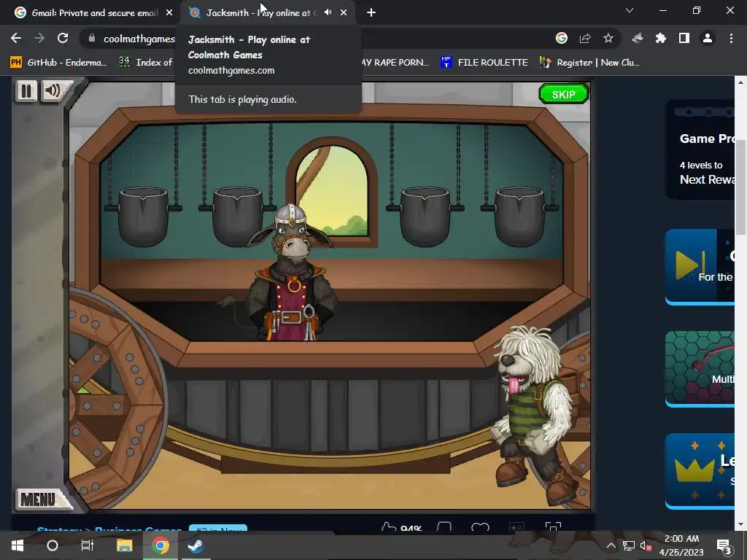The height and width of the screenshot is (560, 747).
Task: Favorite the game with heart icon
Action: tap(480, 526)
